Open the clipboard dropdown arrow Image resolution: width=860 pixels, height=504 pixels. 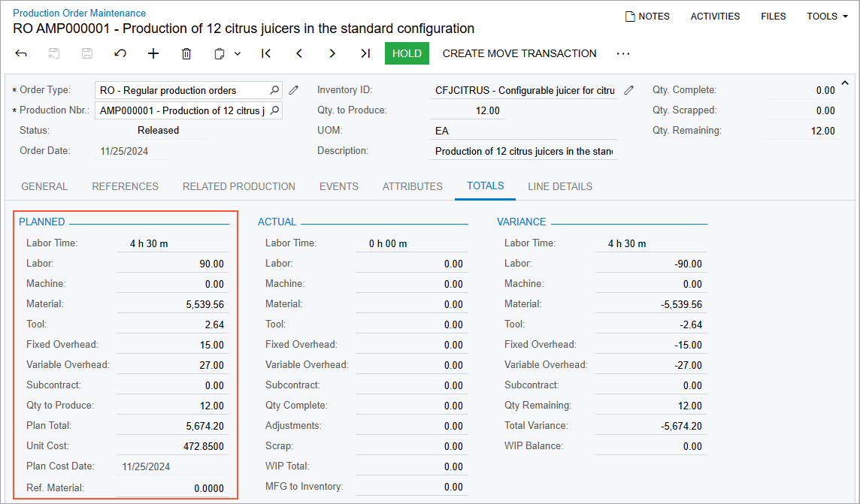point(238,53)
